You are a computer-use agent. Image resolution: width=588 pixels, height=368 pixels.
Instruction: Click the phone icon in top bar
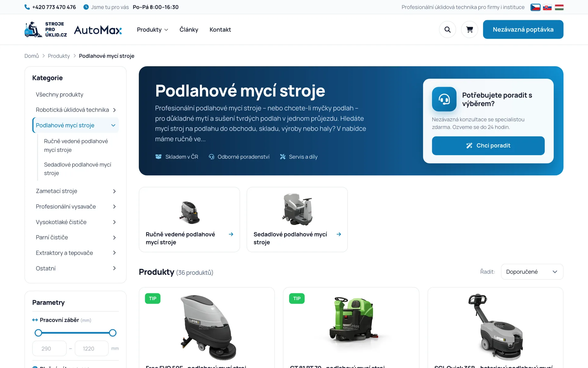27,7
